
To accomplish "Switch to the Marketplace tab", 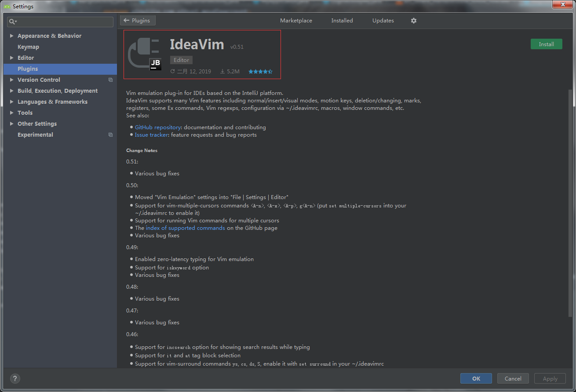I will point(296,20).
